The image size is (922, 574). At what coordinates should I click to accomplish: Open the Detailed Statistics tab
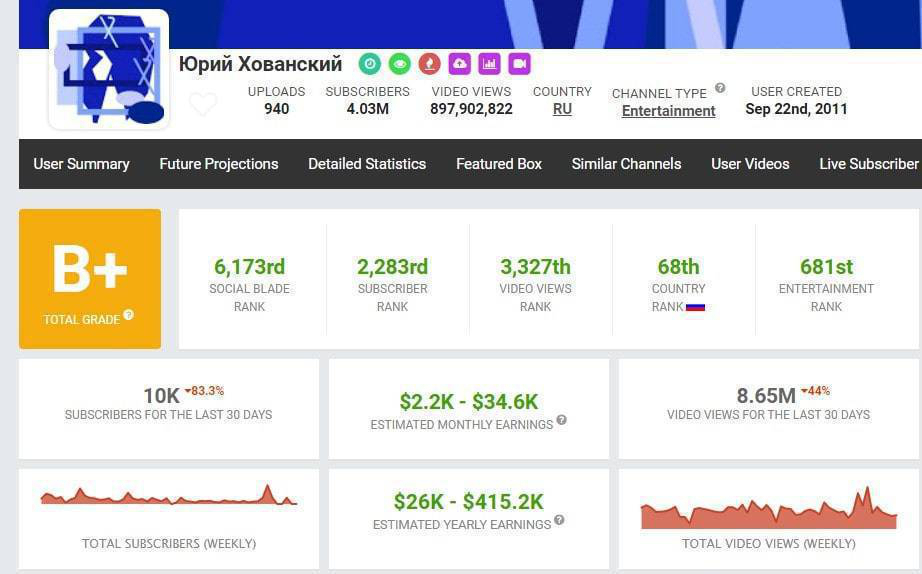coord(367,164)
